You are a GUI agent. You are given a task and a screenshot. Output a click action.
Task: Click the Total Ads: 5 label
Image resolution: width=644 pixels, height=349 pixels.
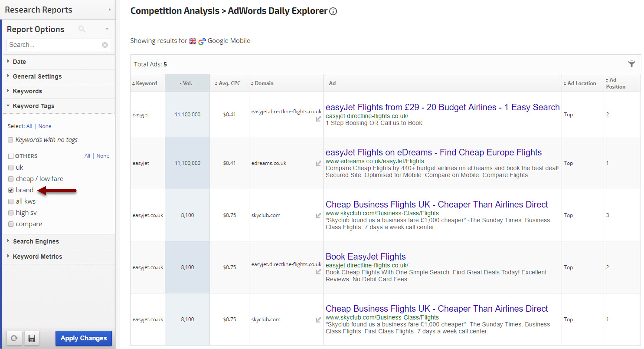(150, 64)
